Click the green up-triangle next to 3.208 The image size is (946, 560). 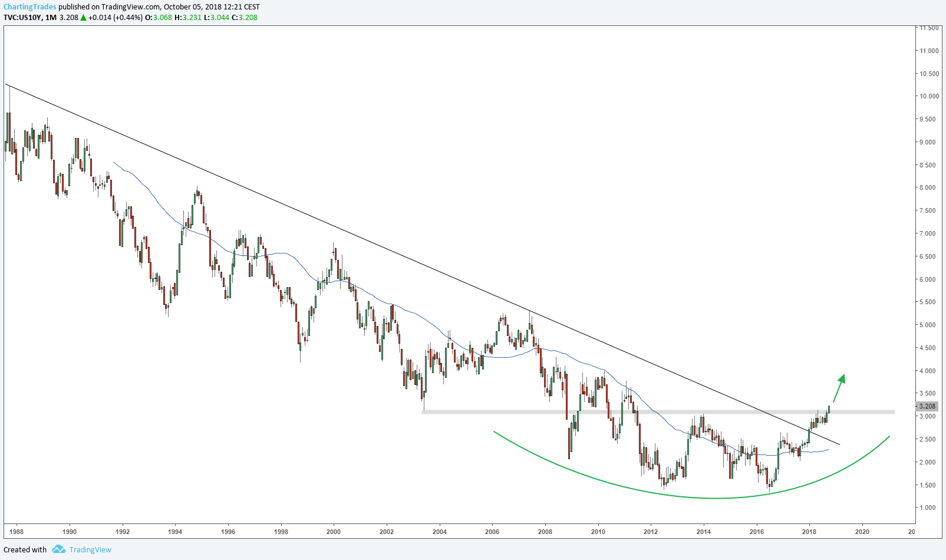point(83,18)
